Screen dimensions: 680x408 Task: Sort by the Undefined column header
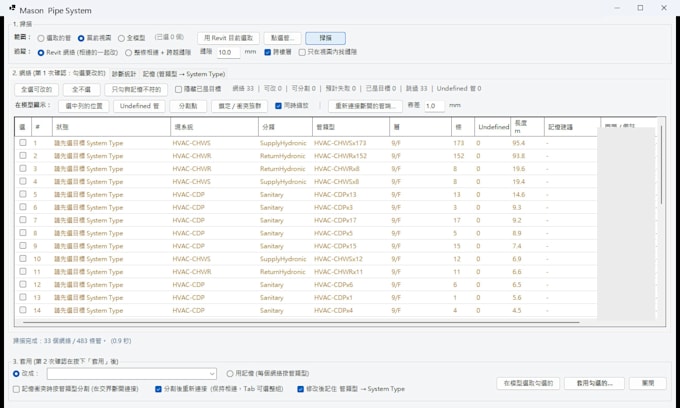click(x=492, y=127)
